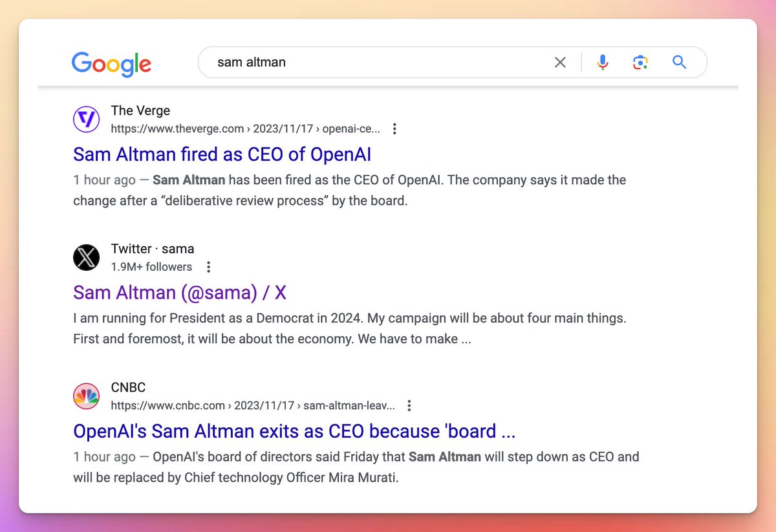This screenshot has height=532, width=776.
Task: Open 'Sam Altman fired as CEO of OpenAI' link
Action: [222, 154]
